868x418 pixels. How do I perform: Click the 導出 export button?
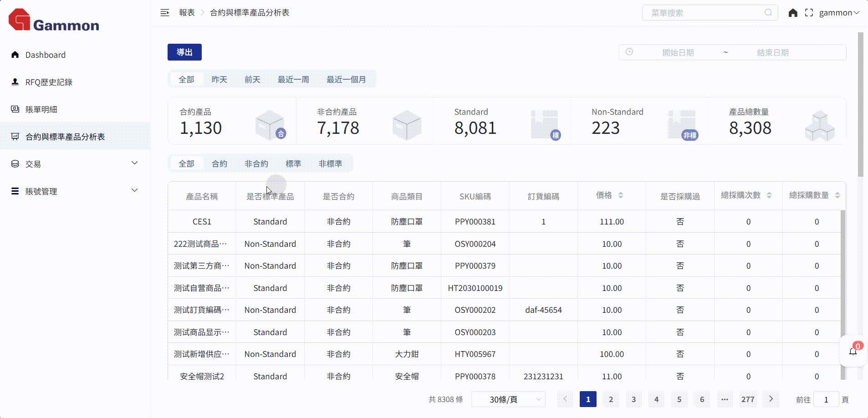(x=184, y=52)
